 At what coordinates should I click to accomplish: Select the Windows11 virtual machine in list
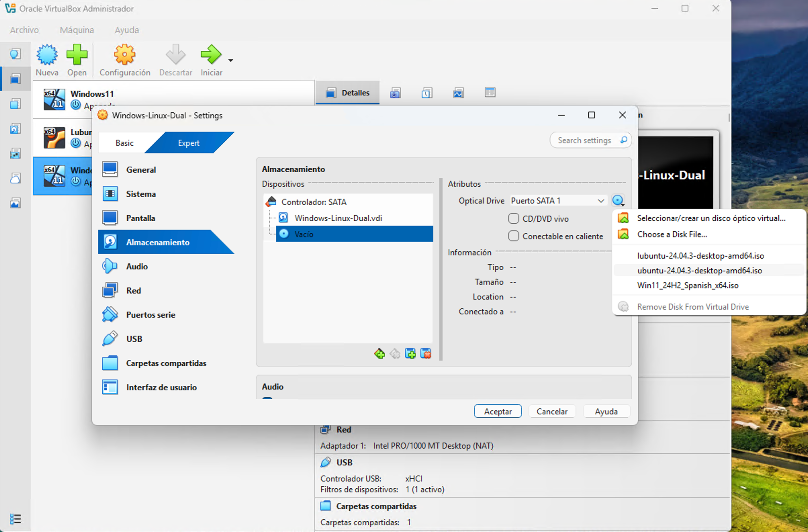tap(174, 100)
